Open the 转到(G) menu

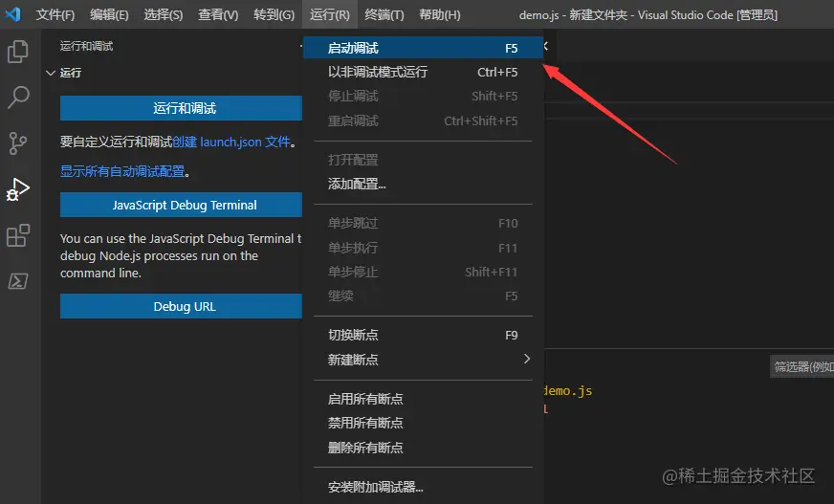274,15
